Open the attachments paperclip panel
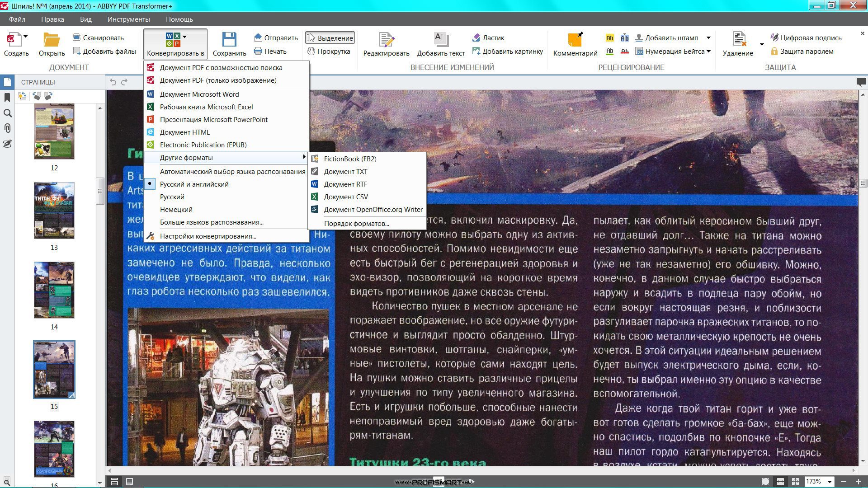This screenshot has height=488, width=868. tap(7, 128)
